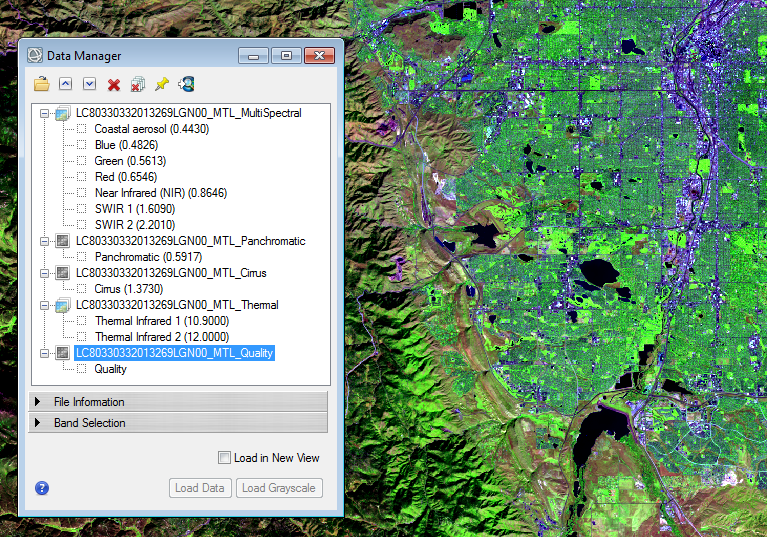Screen dimensions: 767x537
Task: Click the Close All Files icon
Action: (x=138, y=85)
